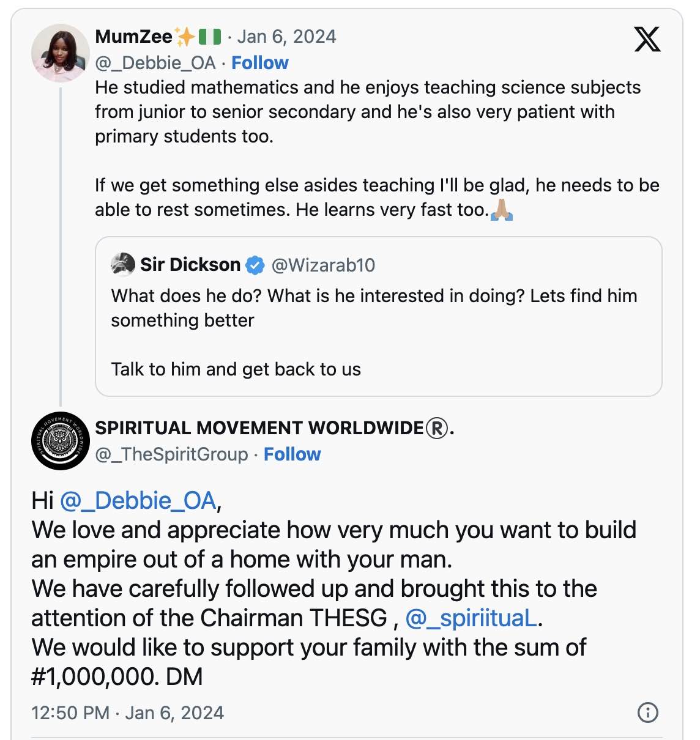The image size is (700, 740).
Task: Click the X logo icon
Action: click(647, 39)
